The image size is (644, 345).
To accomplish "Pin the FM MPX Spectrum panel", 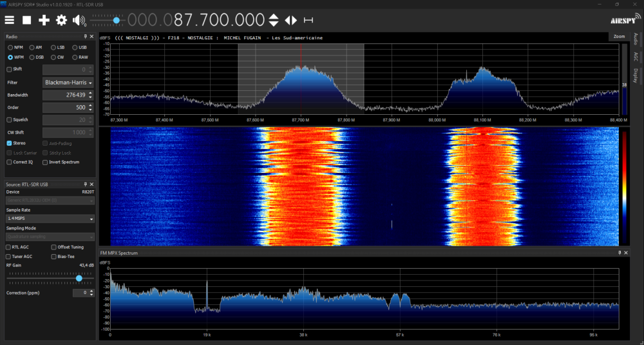I will point(620,253).
